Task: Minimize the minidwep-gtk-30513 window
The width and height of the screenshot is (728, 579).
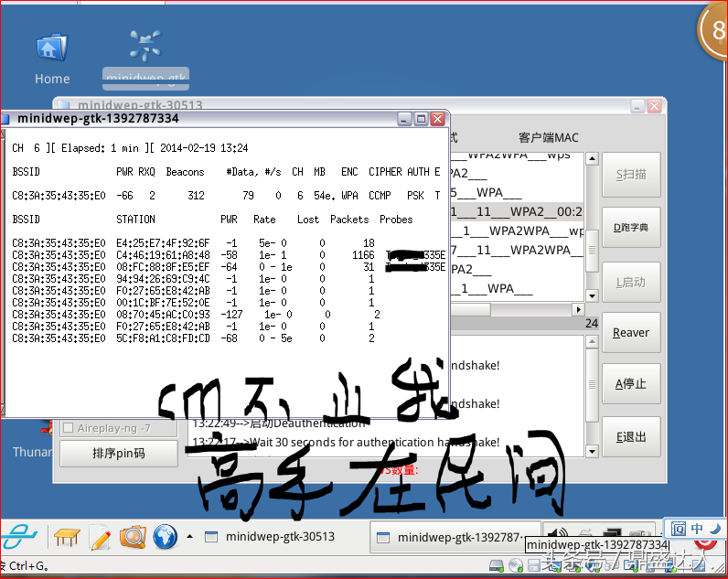Action: pyautogui.click(x=637, y=106)
